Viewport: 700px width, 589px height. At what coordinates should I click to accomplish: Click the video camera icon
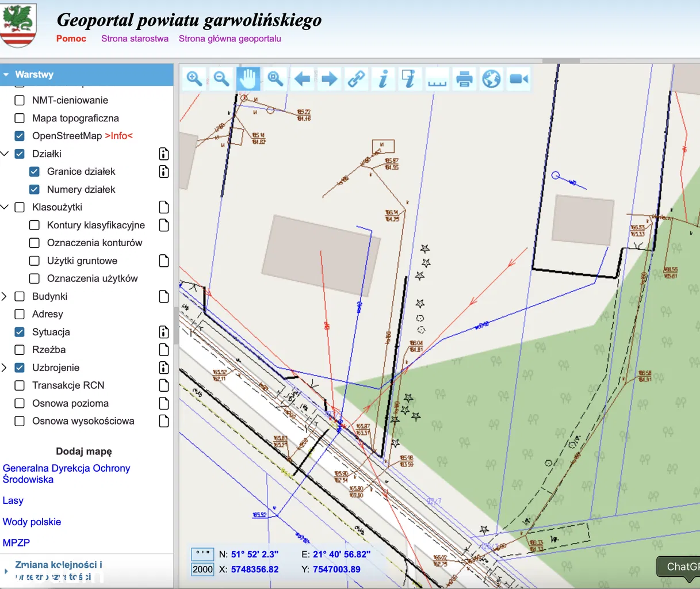[x=518, y=79]
